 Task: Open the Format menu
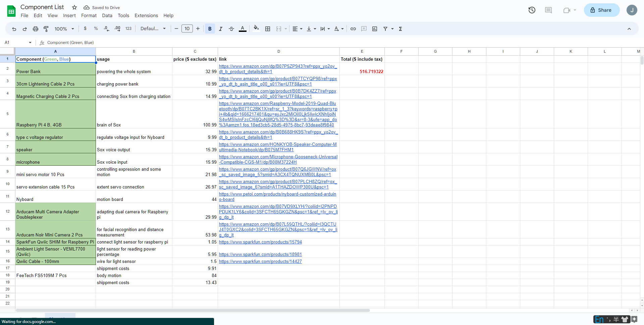(89, 15)
